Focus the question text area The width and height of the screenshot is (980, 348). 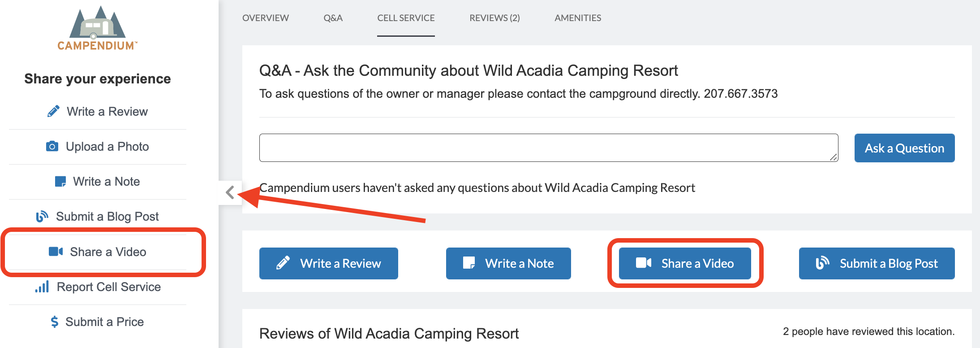point(549,148)
